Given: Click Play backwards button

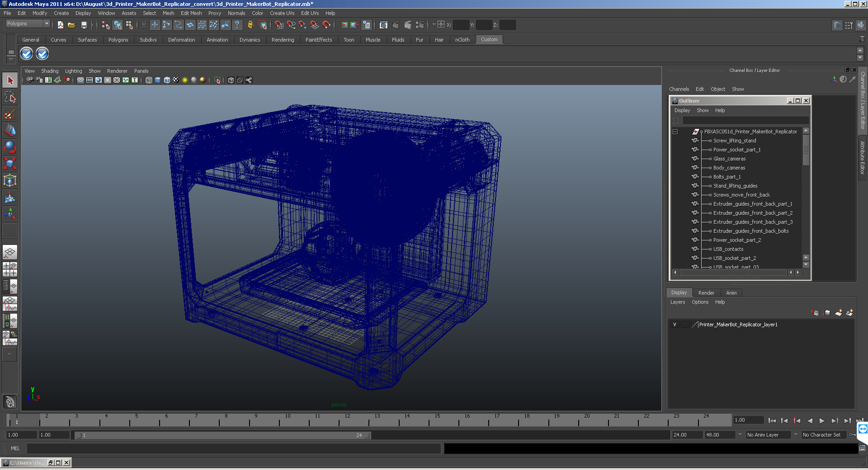Looking at the screenshot, I should 810,421.
